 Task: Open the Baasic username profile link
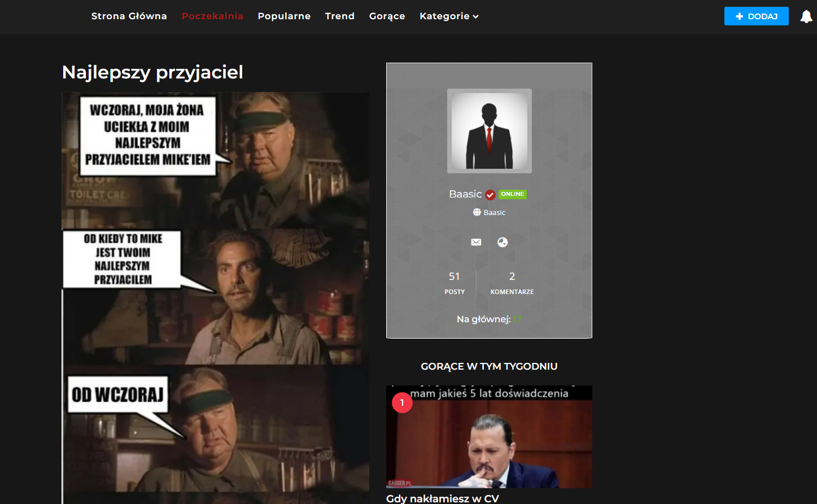tap(465, 194)
